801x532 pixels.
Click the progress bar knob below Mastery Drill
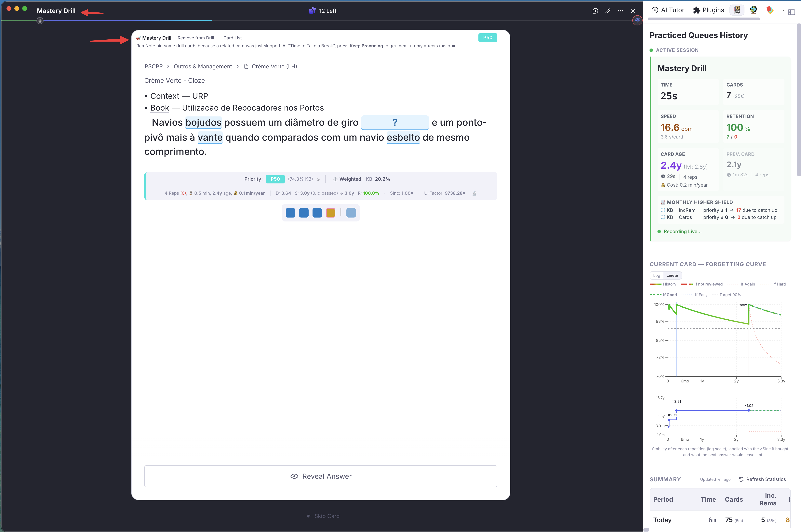coord(40,21)
